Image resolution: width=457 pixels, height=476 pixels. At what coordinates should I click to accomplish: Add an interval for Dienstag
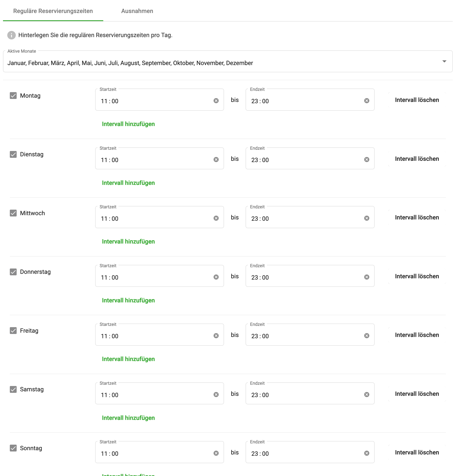128,183
